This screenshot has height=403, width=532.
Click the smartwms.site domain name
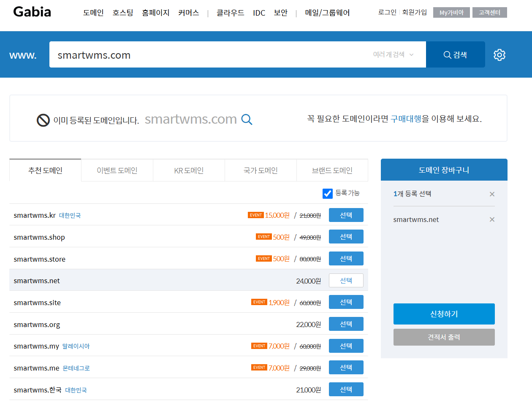coord(37,303)
